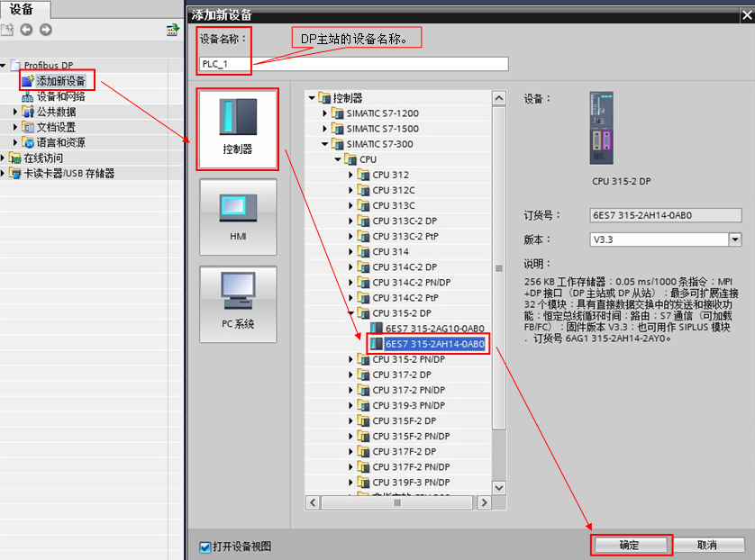
Task: Click CPU 313C folder icon
Action: click(x=364, y=205)
